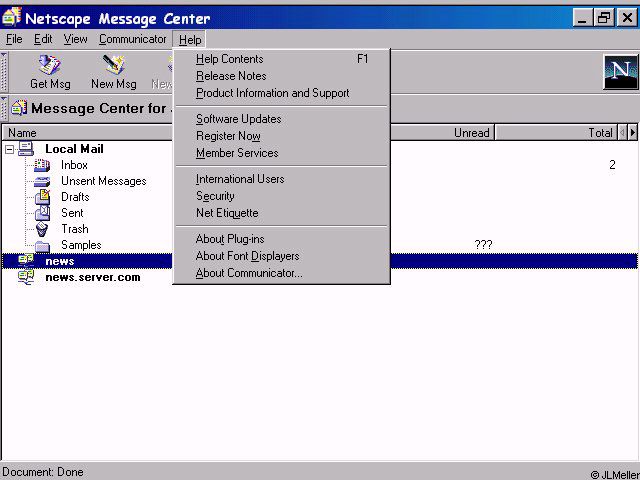The height and width of the screenshot is (480, 640).
Task: Select the Inbox folder row
Action: (74, 165)
